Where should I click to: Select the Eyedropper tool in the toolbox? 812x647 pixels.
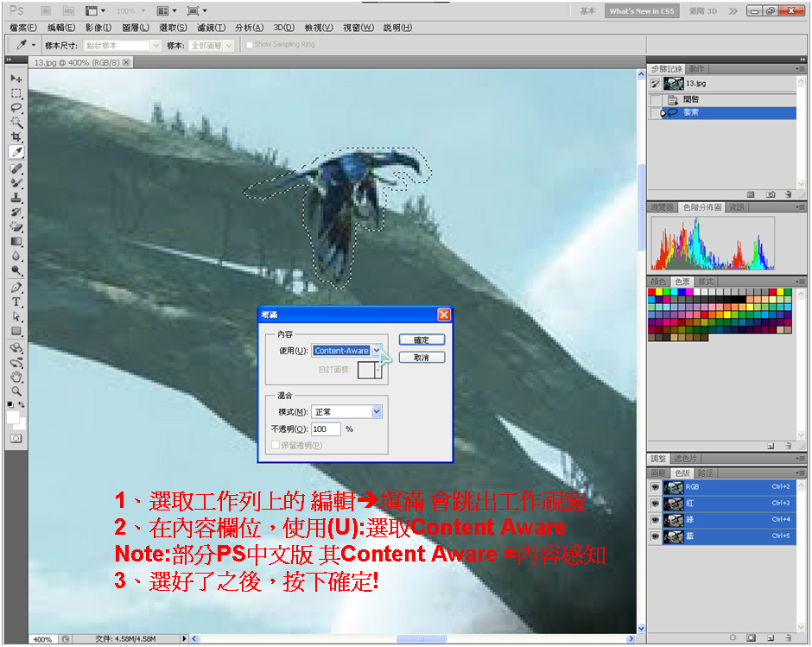click(x=16, y=152)
